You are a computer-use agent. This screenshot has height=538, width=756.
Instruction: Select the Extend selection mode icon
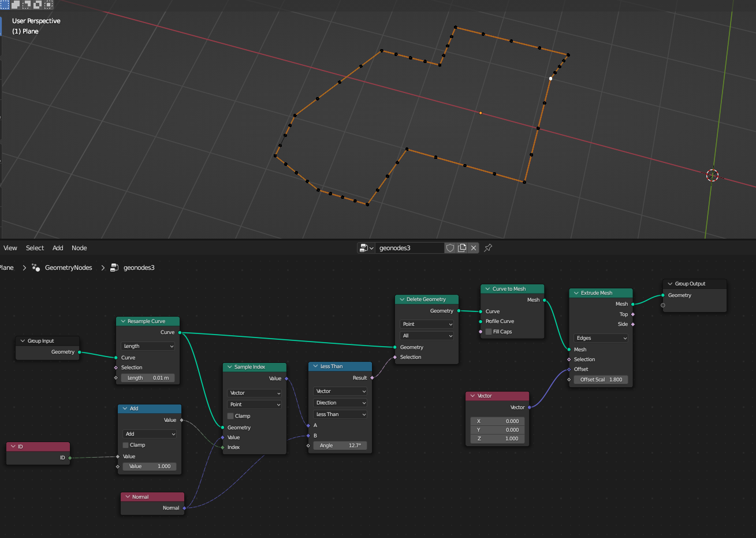click(x=16, y=4)
